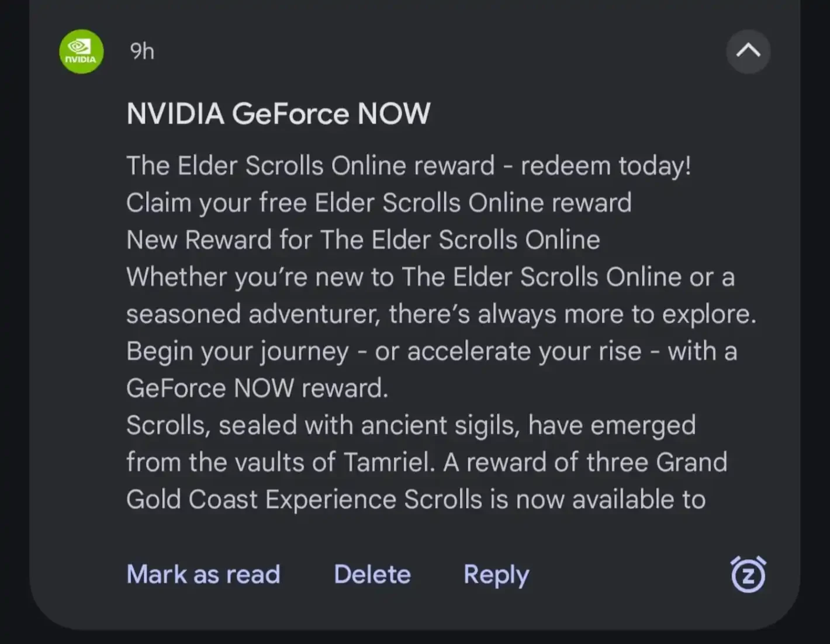Image resolution: width=830 pixels, height=644 pixels.
Task: Click the line starting "Whether you're new"
Action: 430,277
